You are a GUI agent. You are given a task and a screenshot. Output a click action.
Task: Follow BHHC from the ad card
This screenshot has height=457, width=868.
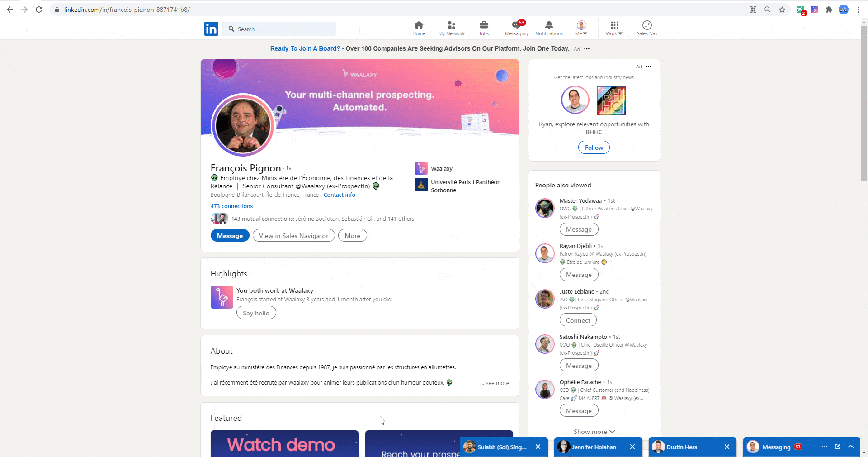(x=594, y=148)
